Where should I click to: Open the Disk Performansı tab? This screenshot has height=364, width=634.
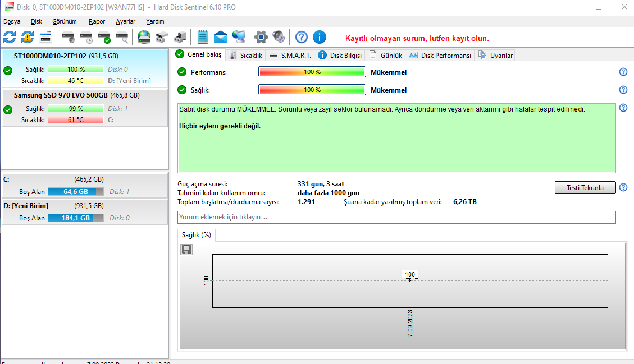pos(440,56)
